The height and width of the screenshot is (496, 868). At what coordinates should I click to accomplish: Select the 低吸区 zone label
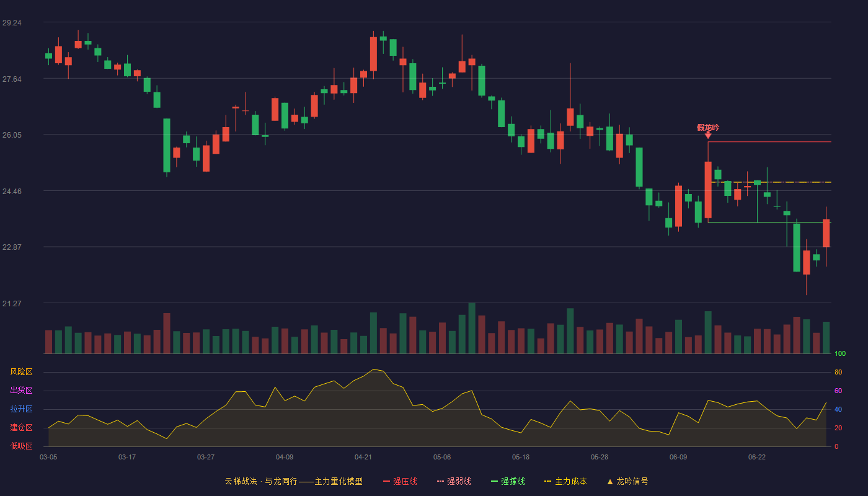21,446
